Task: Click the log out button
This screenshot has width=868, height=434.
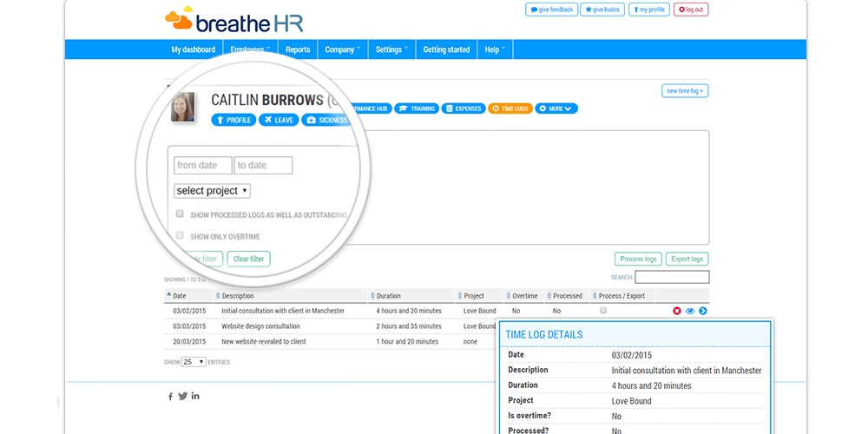Action: click(x=691, y=10)
